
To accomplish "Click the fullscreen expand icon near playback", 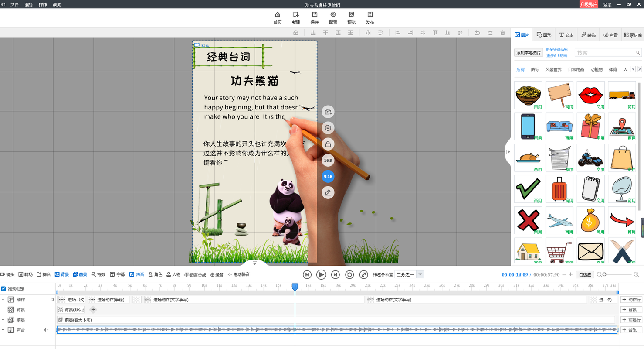I will (363, 274).
